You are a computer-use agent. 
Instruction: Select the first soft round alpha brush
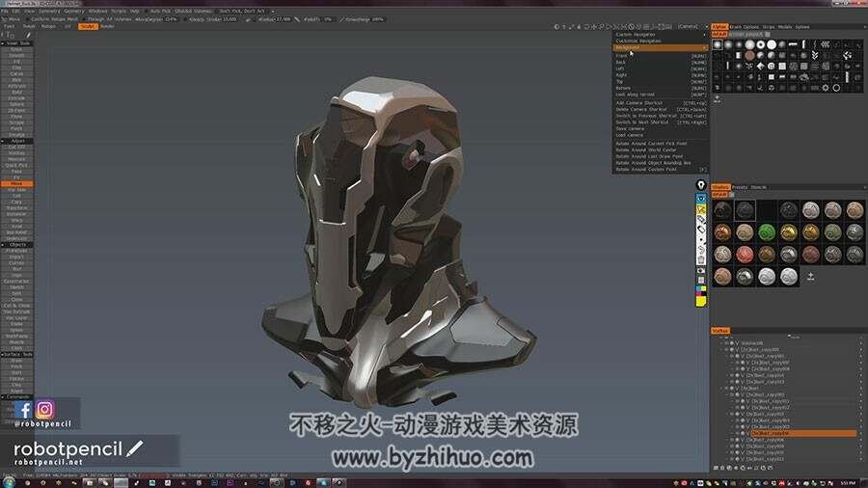[x=718, y=44]
